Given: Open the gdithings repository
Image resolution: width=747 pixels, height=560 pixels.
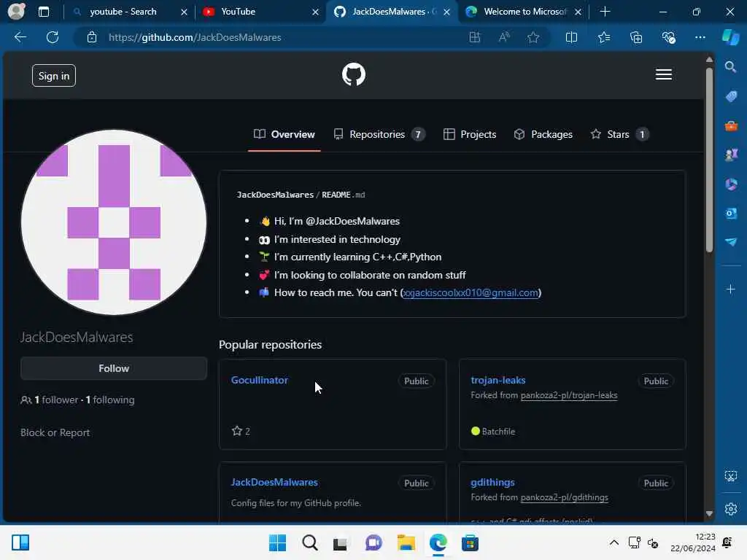Looking at the screenshot, I should (x=492, y=482).
